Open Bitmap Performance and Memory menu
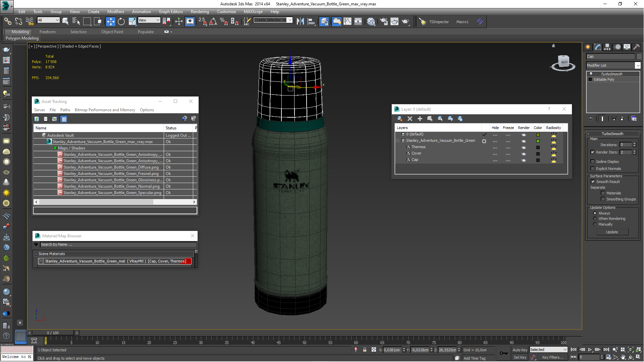The image size is (644, 362). pos(105,110)
